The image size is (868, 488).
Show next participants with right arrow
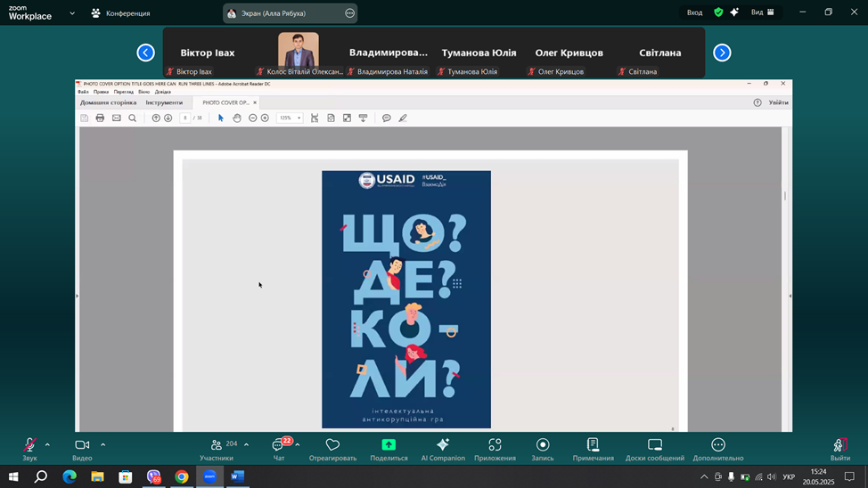pyautogui.click(x=722, y=53)
